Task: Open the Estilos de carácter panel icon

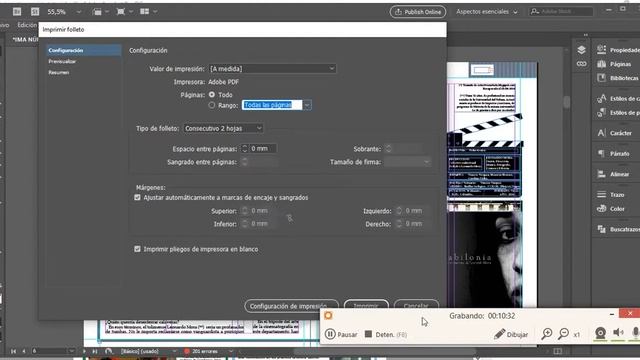Action: [601, 98]
